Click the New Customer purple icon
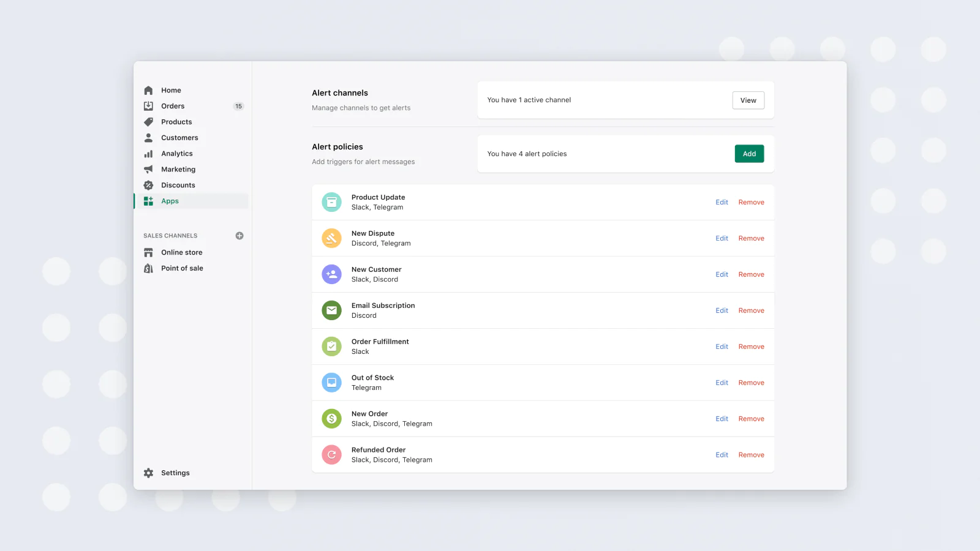The height and width of the screenshot is (551, 980). coord(331,274)
